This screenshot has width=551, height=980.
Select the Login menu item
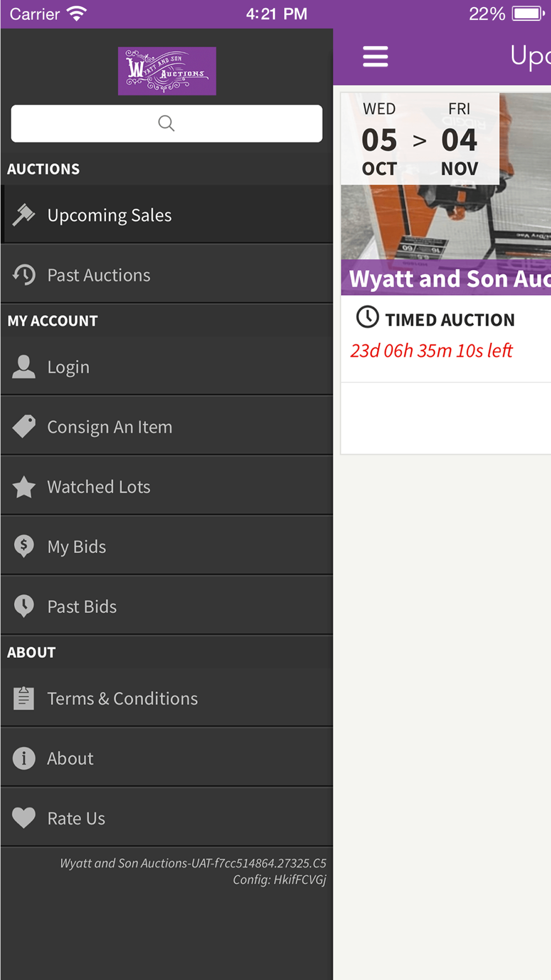click(68, 367)
